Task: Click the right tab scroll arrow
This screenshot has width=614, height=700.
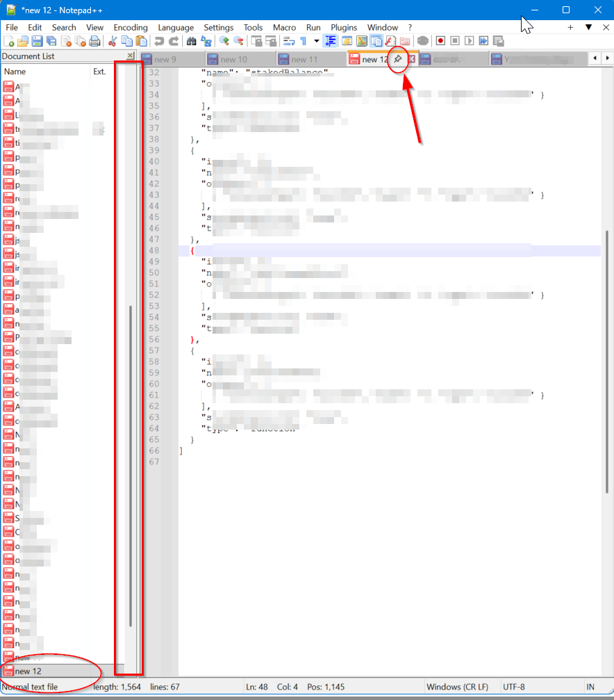Action: tap(609, 58)
